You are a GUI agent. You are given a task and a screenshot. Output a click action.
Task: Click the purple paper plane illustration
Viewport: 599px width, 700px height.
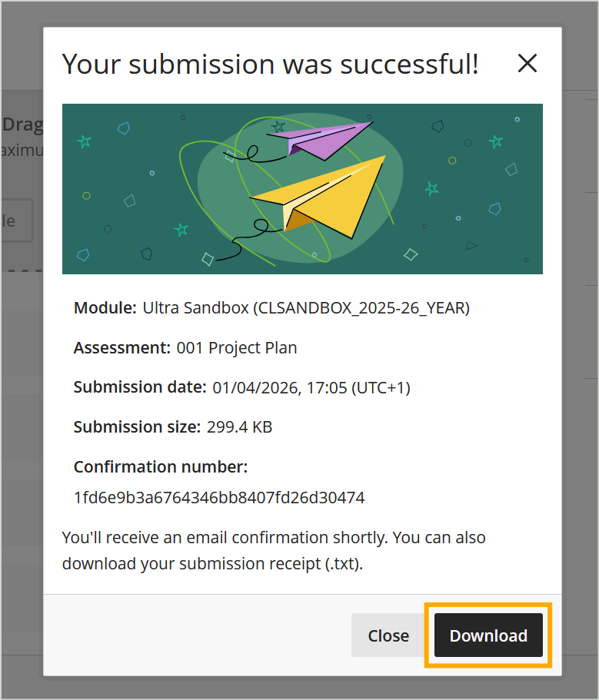(320, 140)
